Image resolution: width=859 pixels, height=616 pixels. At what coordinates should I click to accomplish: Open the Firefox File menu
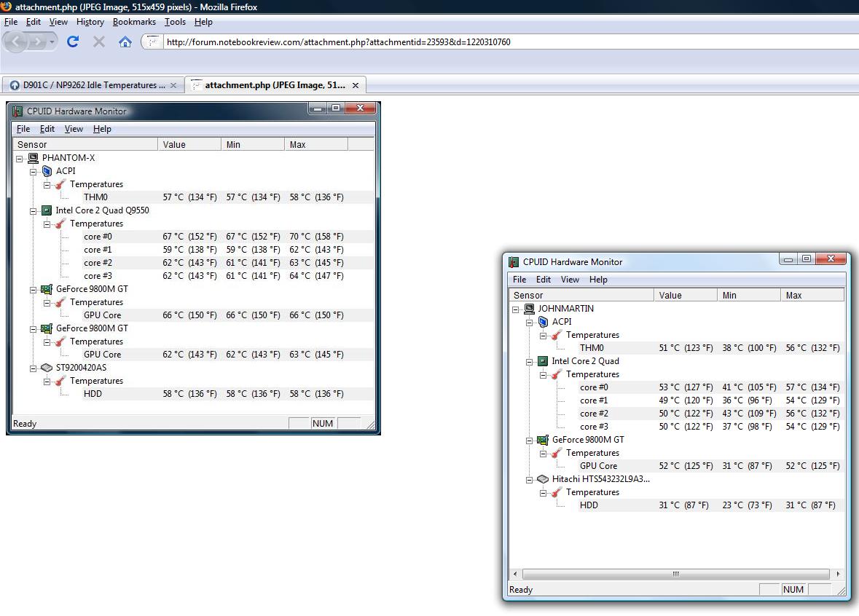click(x=11, y=22)
